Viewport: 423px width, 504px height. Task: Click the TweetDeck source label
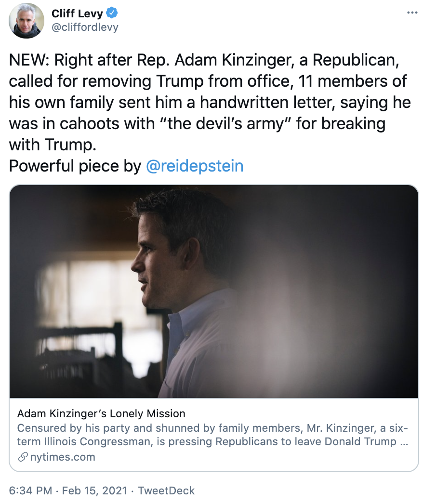click(x=166, y=491)
